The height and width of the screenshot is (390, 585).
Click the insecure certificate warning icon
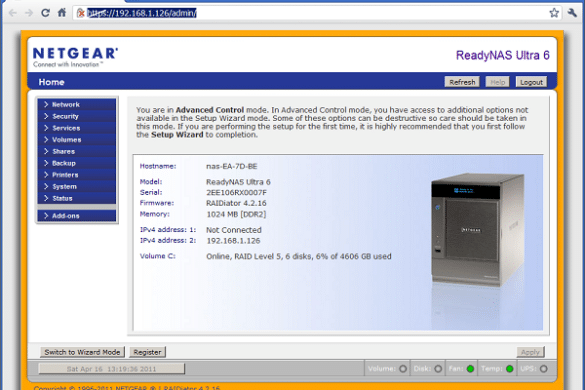tap(80, 13)
